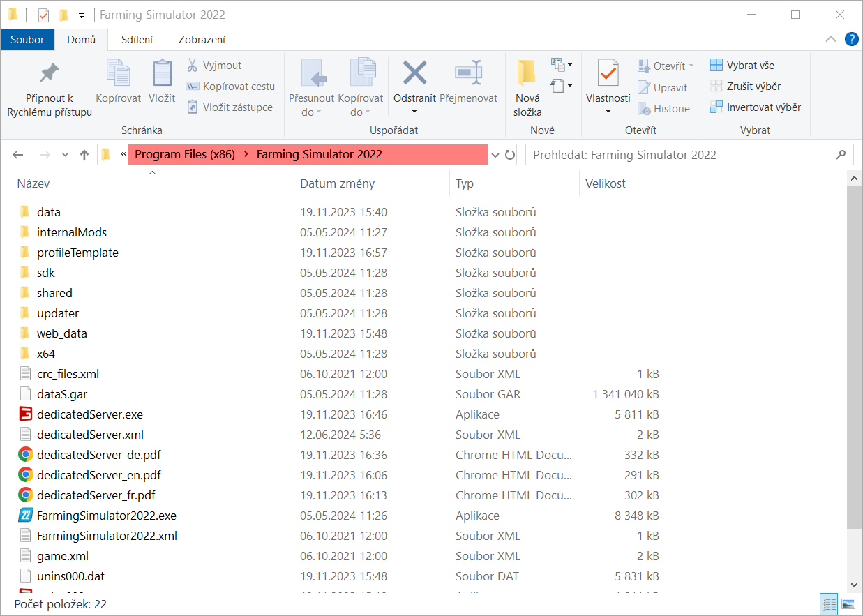Switch to the Sdílení ribbon tab

tap(137, 40)
